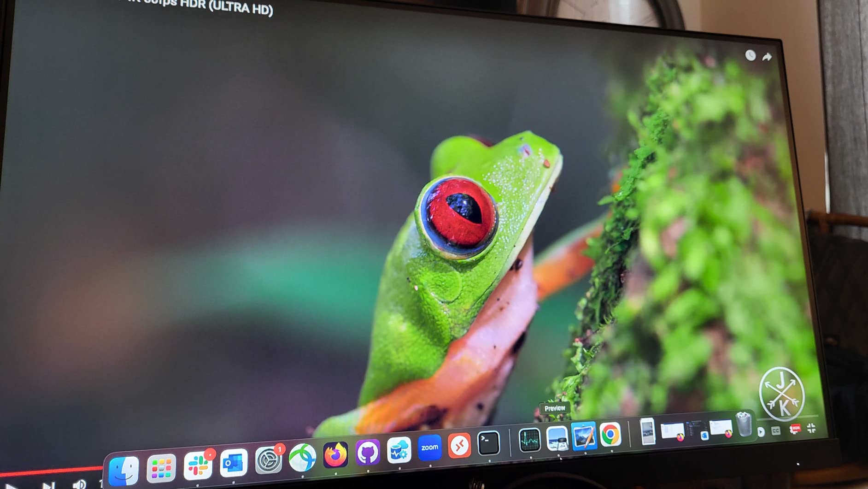868x489 pixels.
Task: Restore the minimized dark Outlook window
Action: click(x=697, y=430)
